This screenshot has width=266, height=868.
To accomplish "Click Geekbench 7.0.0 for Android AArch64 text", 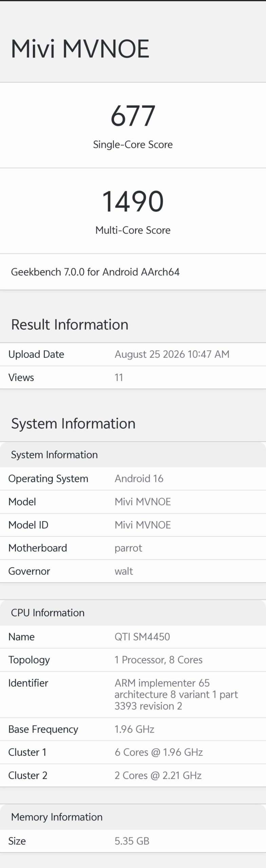I will (95, 272).
